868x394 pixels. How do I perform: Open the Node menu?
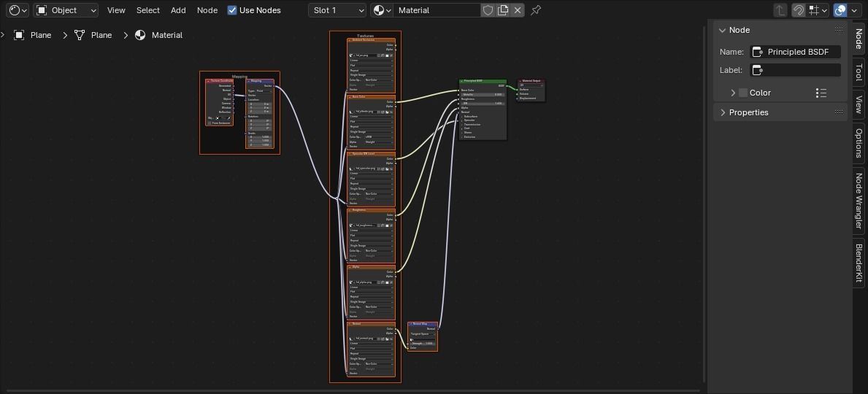(x=207, y=10)
